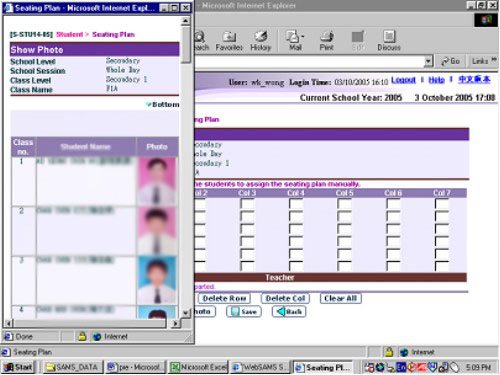Click the Class no. column header
Screen dimensions: 500x375
23,147
